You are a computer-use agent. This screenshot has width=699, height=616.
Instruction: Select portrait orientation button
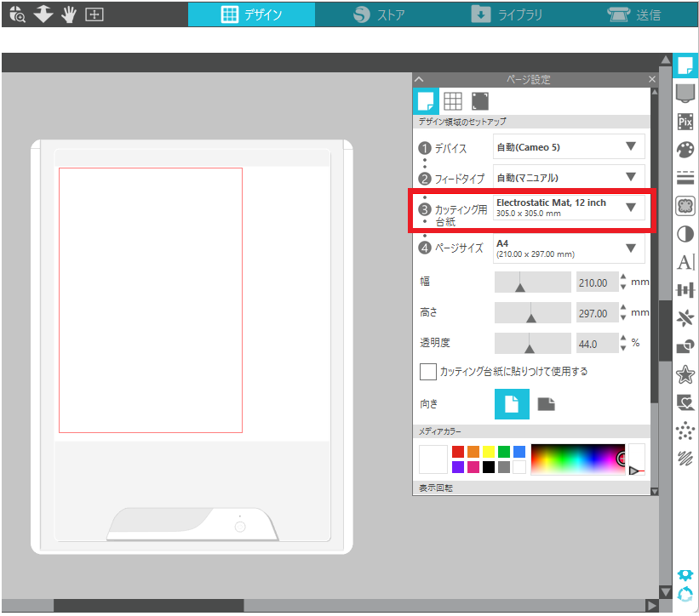(x=512, y=404)
